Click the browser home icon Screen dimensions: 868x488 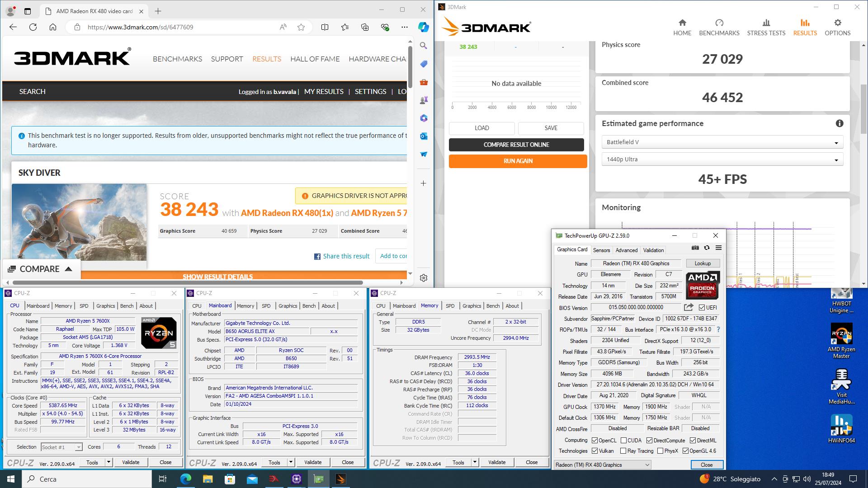click(53, 27)
